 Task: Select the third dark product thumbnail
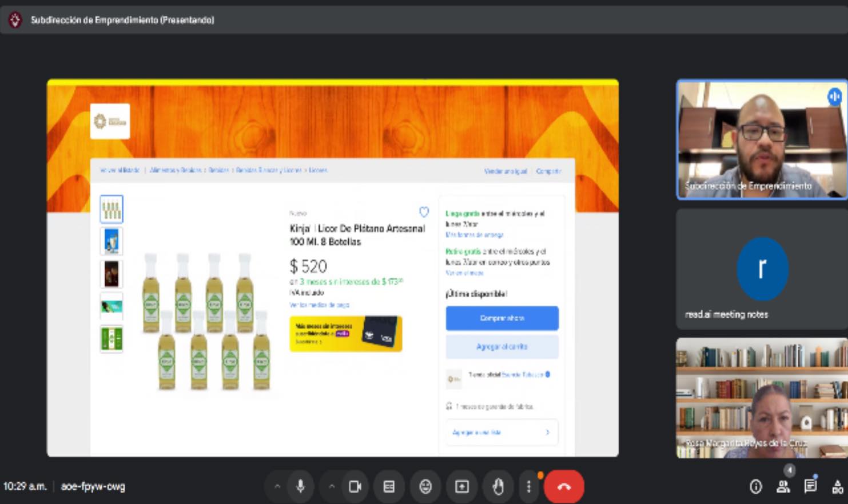(x=112, y=274)
